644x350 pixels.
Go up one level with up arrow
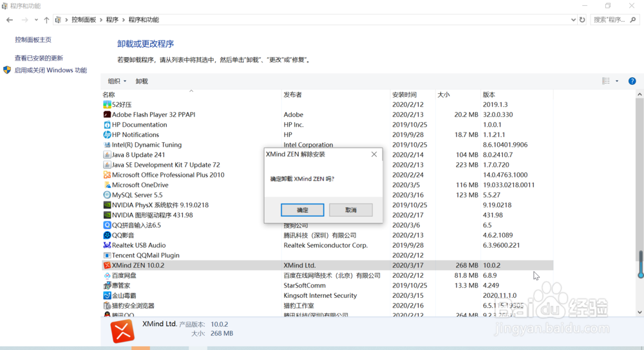[x=46, y=20]
